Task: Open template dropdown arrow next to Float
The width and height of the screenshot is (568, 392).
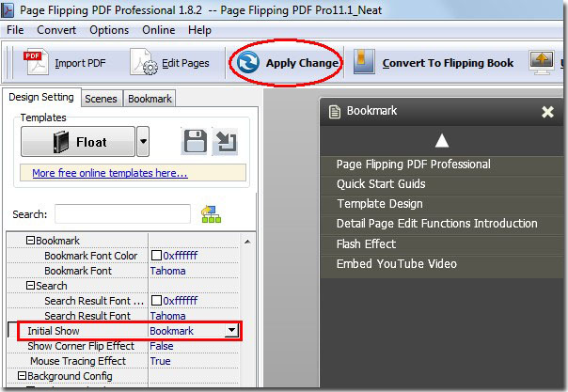Action: coord(143,142)
